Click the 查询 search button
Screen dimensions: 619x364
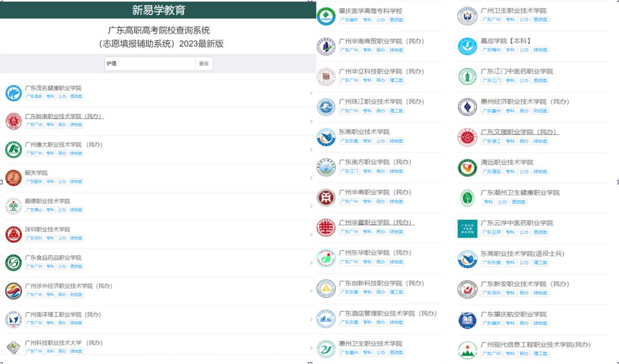pos(204,63)
